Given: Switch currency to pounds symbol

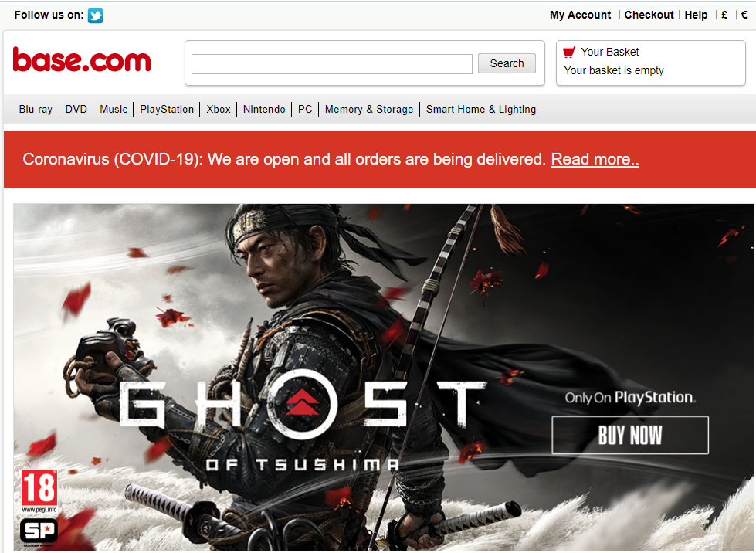Looking at the screenshot, I should [x=724, y=15].
